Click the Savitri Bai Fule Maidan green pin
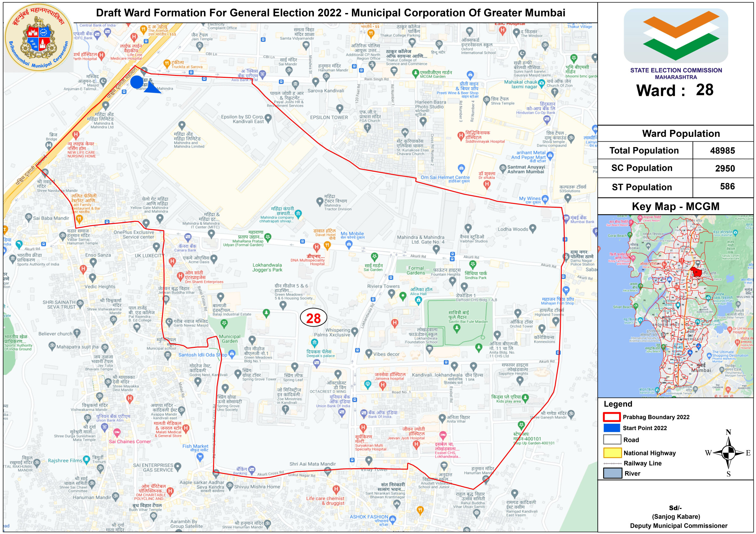Viewport: 756px width, 534px height. tap(457, 328)
